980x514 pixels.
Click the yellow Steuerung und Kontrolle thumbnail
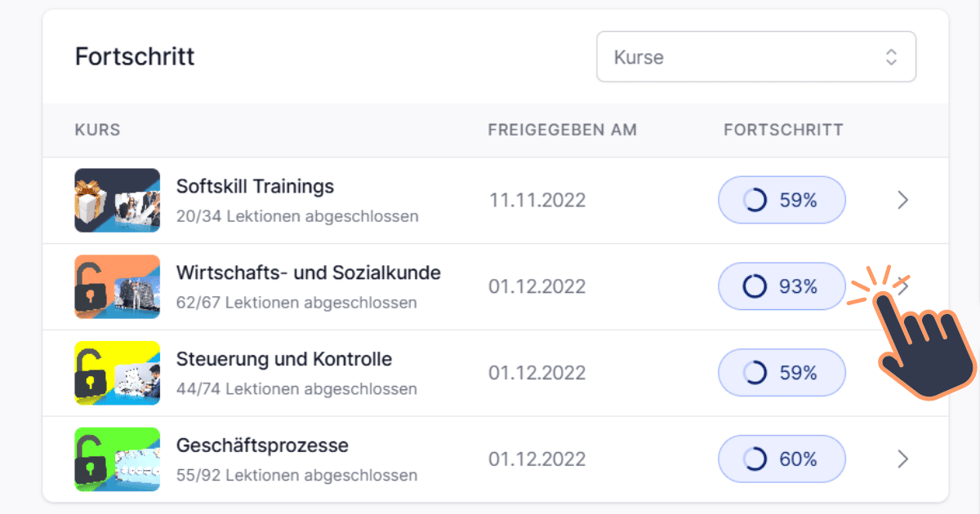coord(118,374)
